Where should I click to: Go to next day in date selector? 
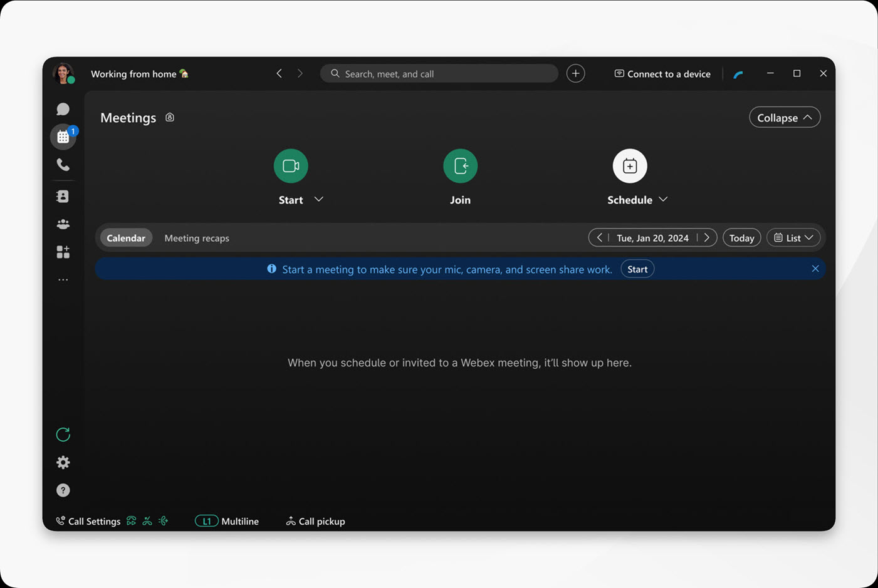707,237
